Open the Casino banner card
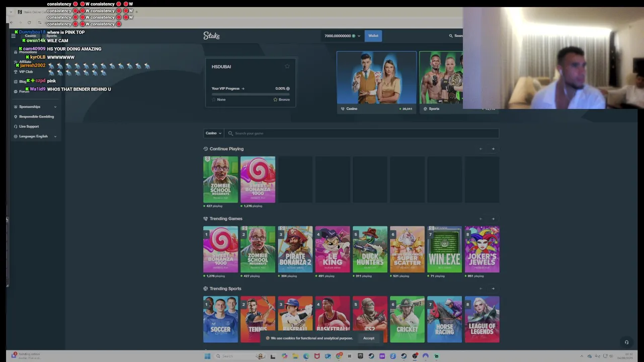The height and width of the screenshot is (362, 644). (x=376, y=82)
